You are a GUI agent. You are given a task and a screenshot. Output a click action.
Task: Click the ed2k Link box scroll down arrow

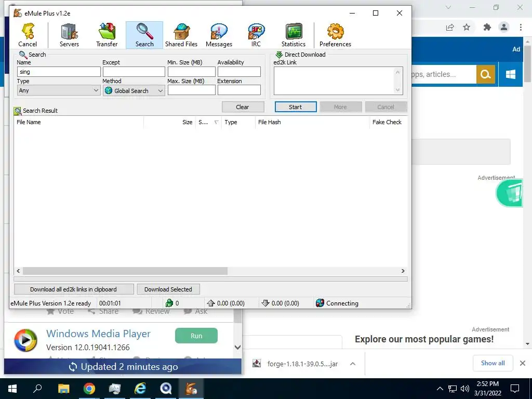pyautogui.click(x=397, y=89)
